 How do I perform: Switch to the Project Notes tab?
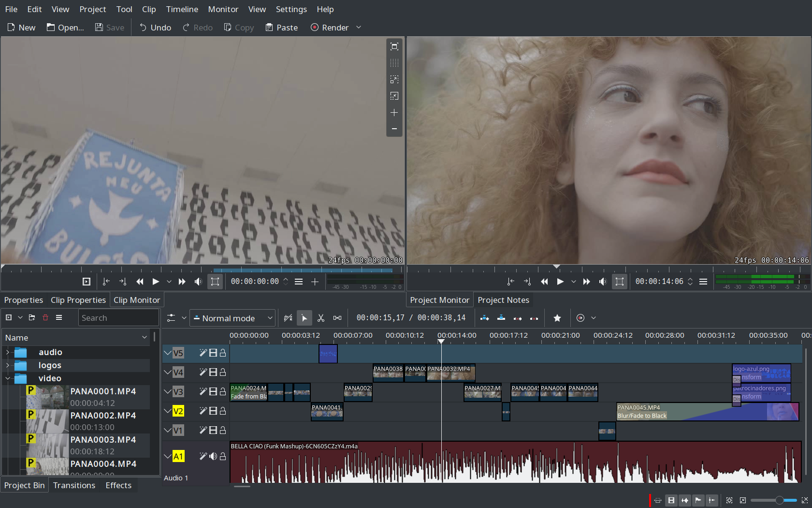click(503, 300)
